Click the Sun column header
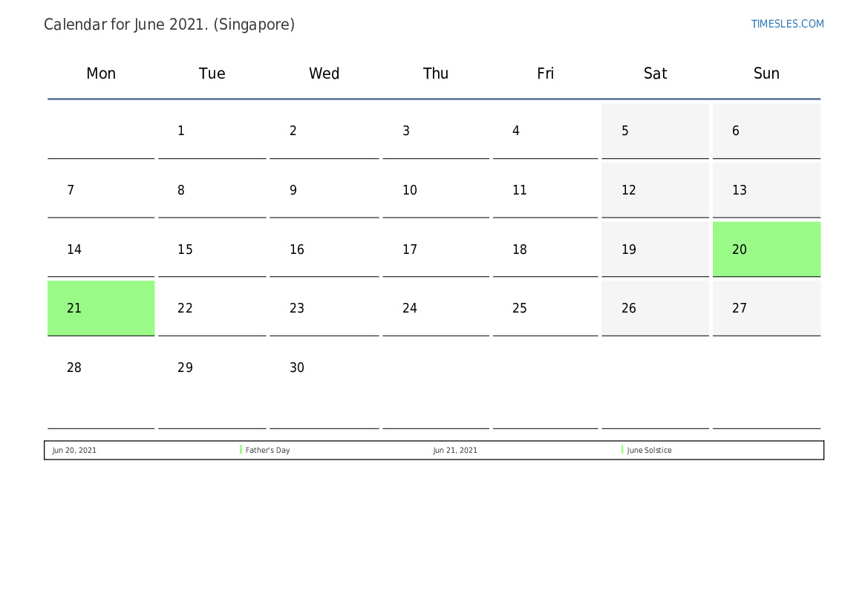This screenshot has height=614, width=868. coord(766,74)
